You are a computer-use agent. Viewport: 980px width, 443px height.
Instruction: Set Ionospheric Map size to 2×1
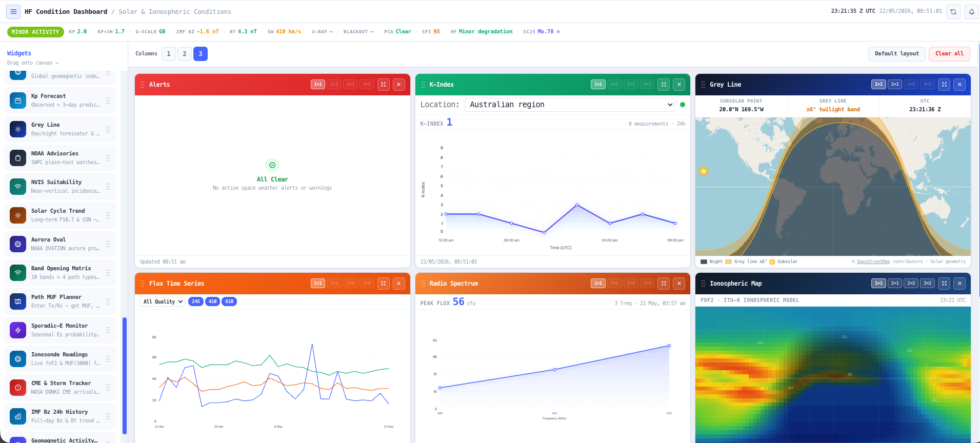895,283
